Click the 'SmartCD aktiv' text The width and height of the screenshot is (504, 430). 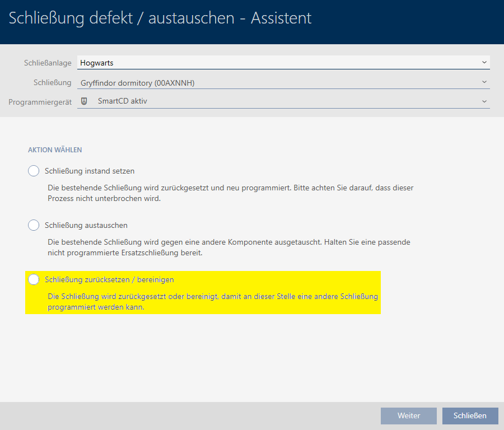pyautogui.click(x=122, y=101)
